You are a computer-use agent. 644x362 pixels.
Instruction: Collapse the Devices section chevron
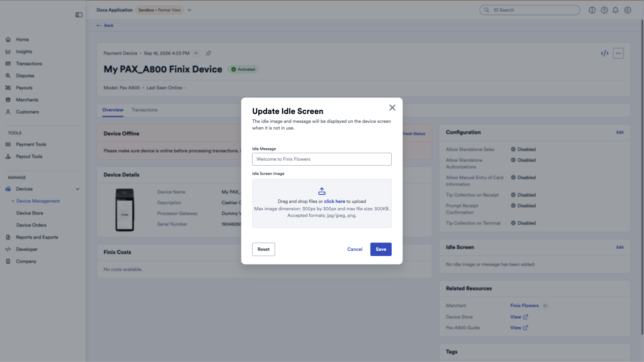point(78,189)
